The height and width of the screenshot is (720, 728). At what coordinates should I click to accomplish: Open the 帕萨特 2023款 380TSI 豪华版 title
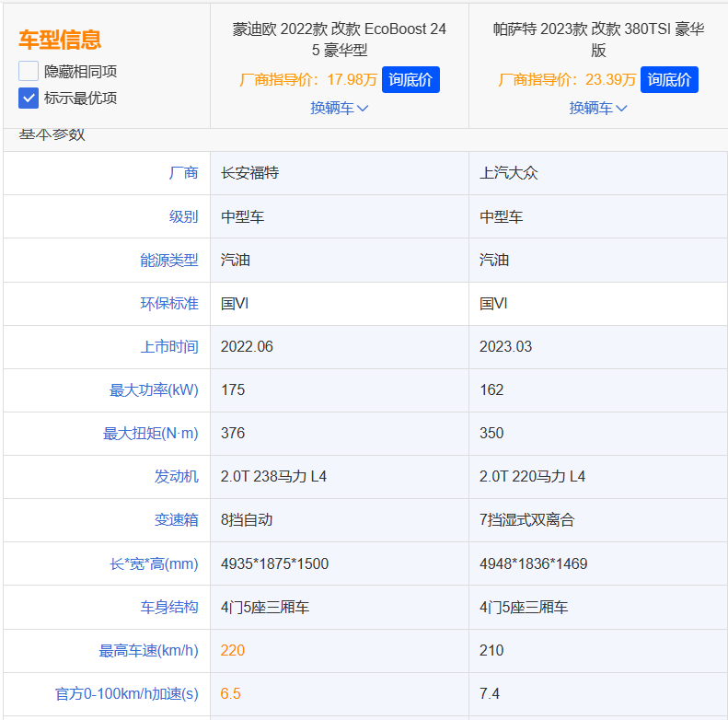point(598,39)
